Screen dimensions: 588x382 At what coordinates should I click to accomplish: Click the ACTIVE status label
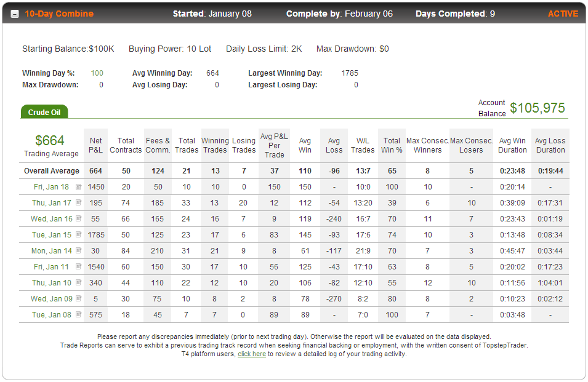tap(563, 14)
